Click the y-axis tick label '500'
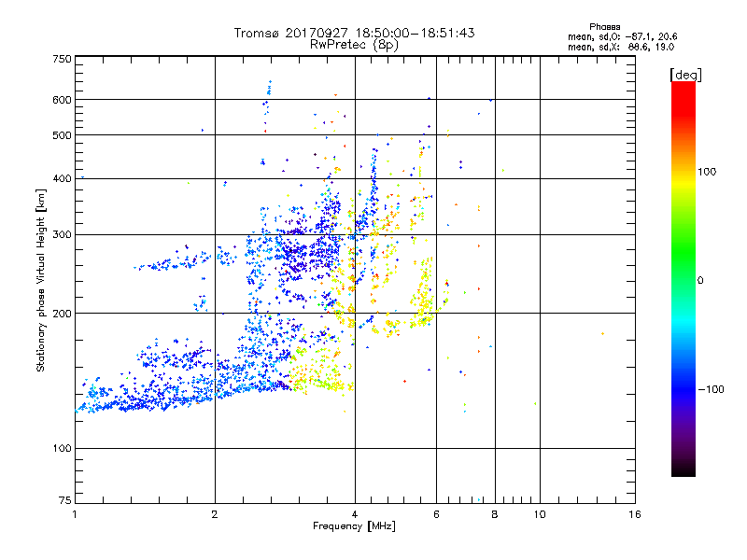The width and height of the screenshot is (747, 560). tap(62, 135)
